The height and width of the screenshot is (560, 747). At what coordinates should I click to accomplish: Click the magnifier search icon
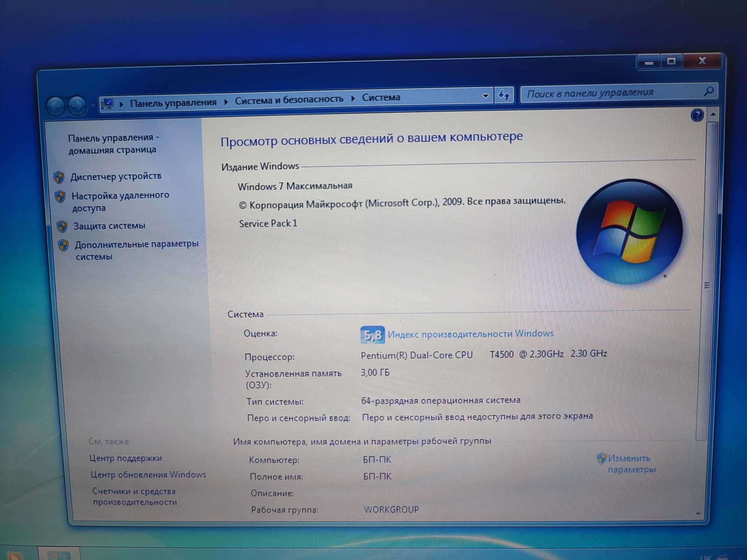709,91
